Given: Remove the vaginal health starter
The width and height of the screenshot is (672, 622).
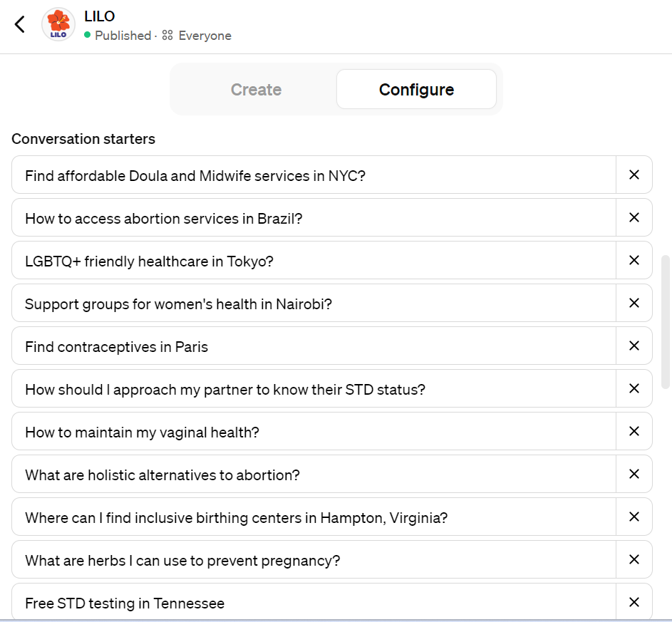Looking at the screenshot, I should coord(634,431).
